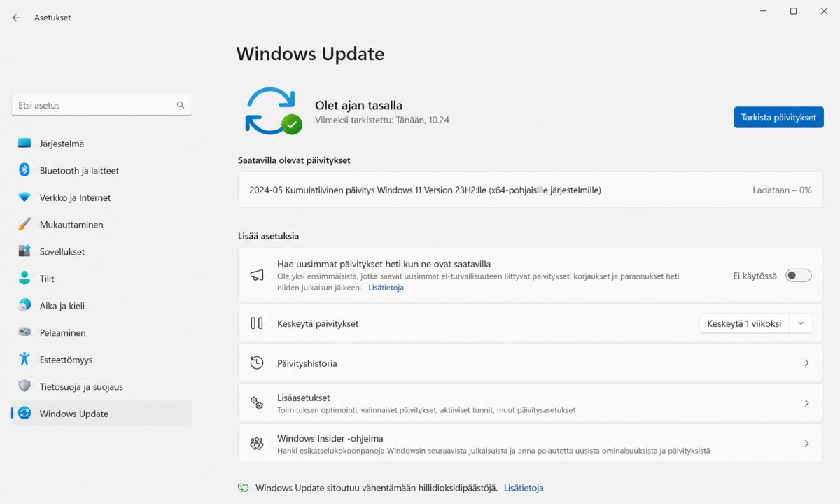Open Järjestelmä settings category
The width and height of the screenshot is (840, 504).
tap(101, 143)
